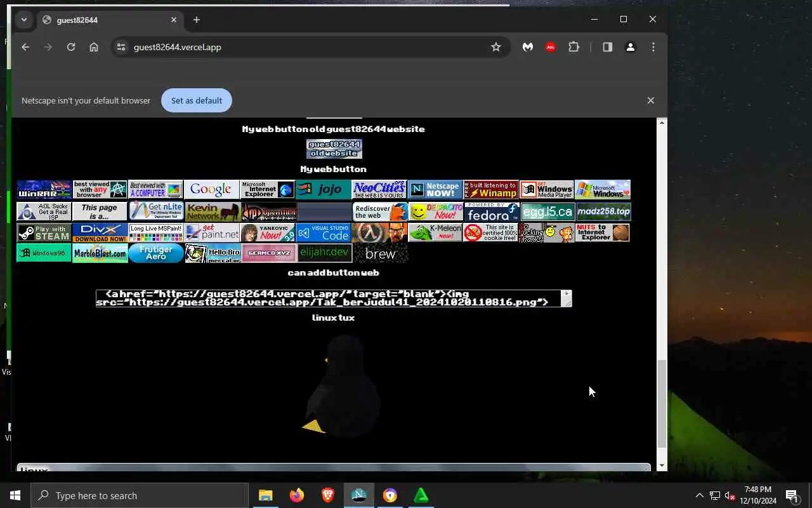Close the guest82644 tab
812x508 pixels.
pos(174,20)
